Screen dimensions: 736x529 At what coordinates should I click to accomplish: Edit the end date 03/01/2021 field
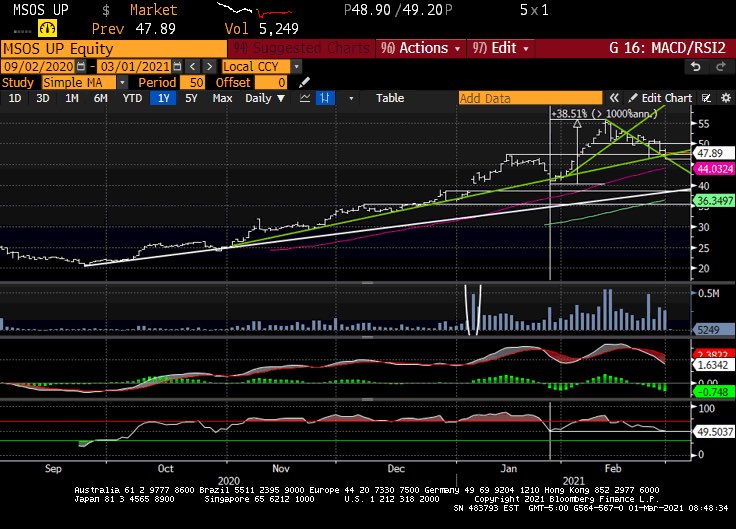134,67
